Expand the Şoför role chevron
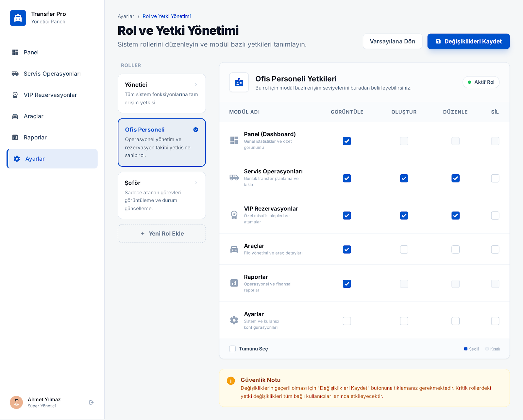 pos(196,183)
